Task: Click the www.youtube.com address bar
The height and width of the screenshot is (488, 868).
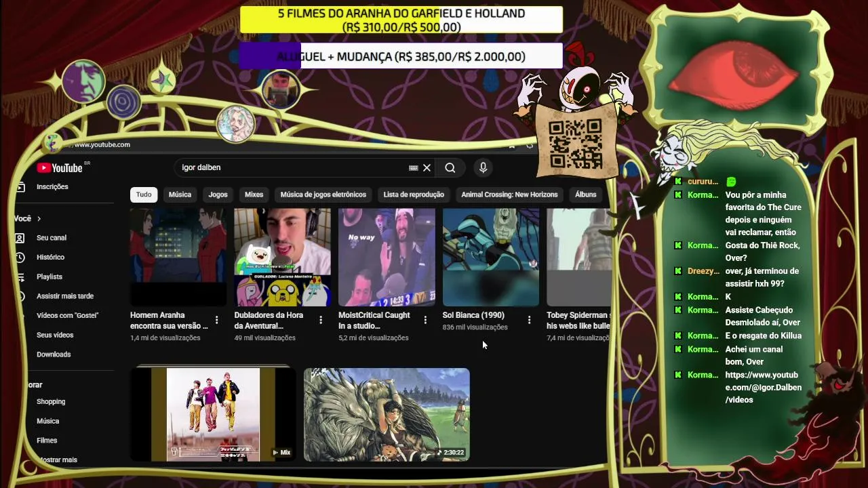Action: point(102,144)
